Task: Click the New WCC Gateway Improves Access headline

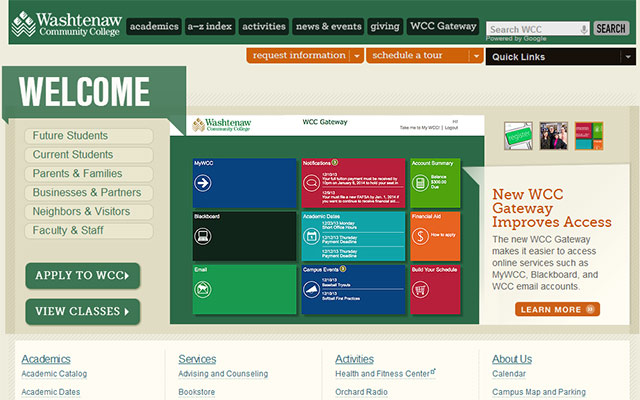Action: pos(551,208)
